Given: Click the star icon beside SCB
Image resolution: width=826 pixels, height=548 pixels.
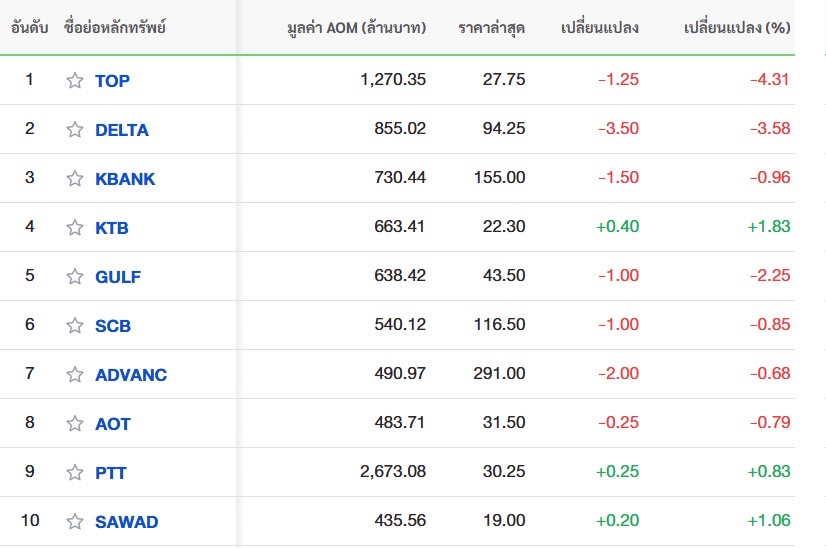Looking at the screenshot, I should [75, 326].
